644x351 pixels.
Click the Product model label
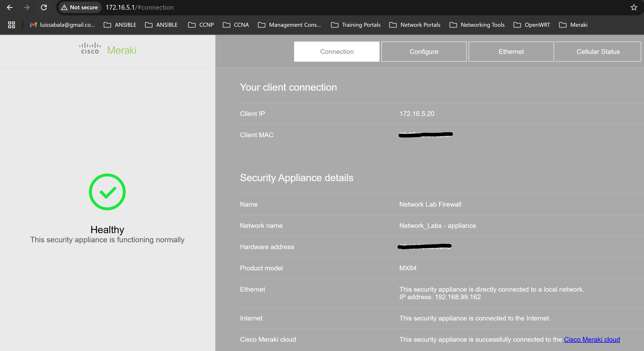pyautogui.click(x=261, y=268)
